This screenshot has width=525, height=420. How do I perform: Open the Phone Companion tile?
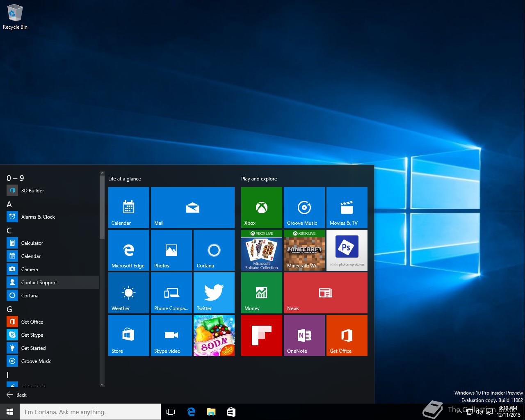pos(171,293)
